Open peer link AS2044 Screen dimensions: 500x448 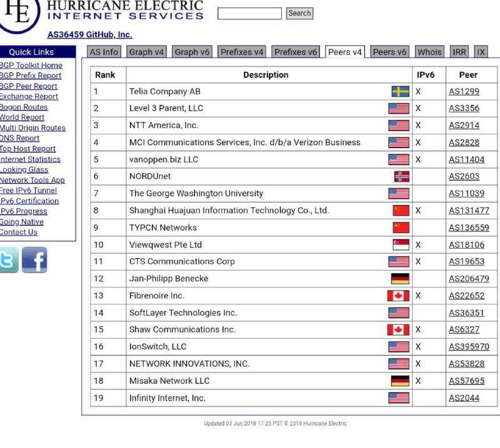coord(464,398)
